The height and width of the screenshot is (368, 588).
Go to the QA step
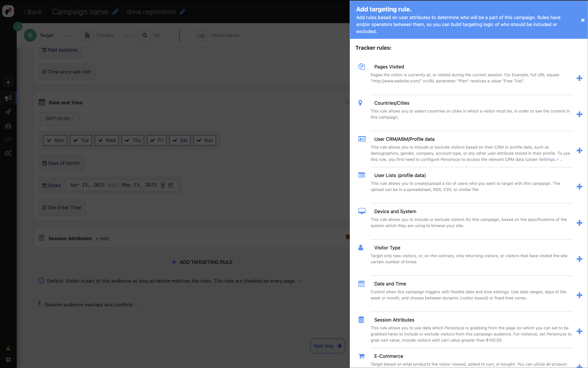149,35
